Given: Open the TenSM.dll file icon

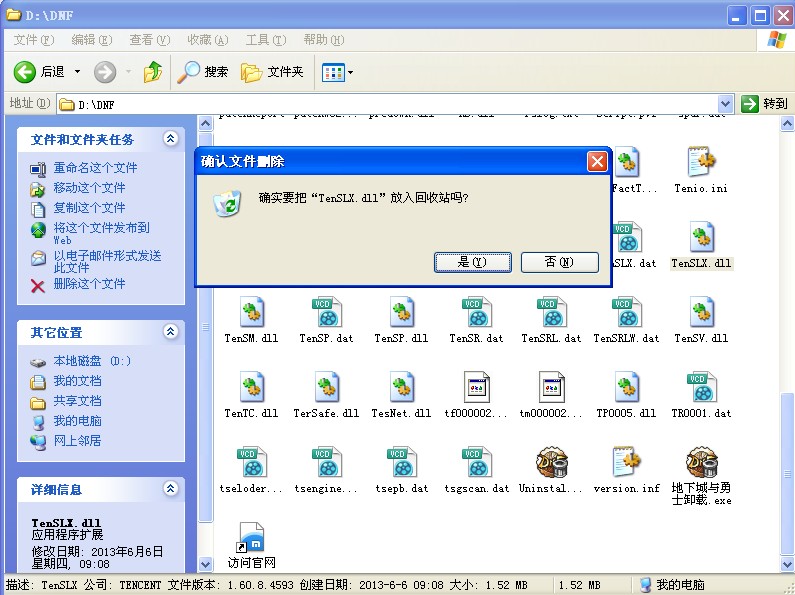Looking at the screenshot, I should [x=251, y=313].
